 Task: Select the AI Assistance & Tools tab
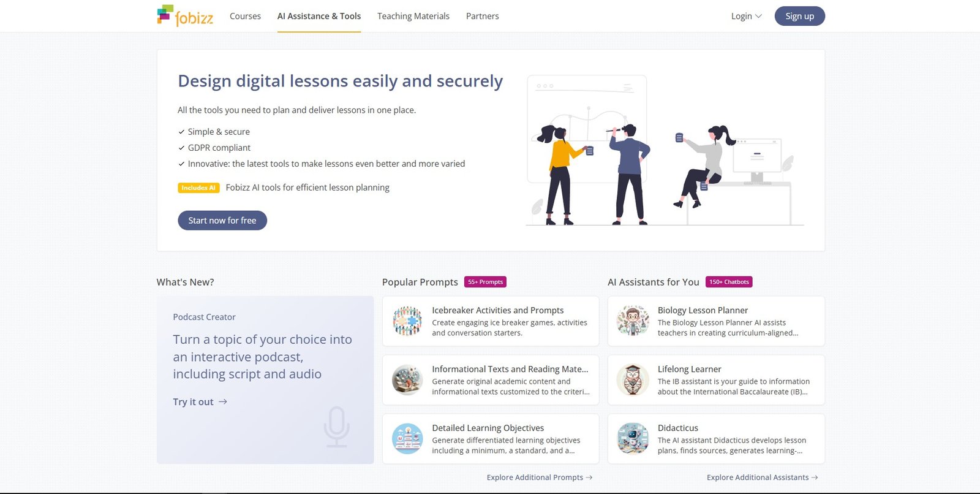(x=319, y=16)
